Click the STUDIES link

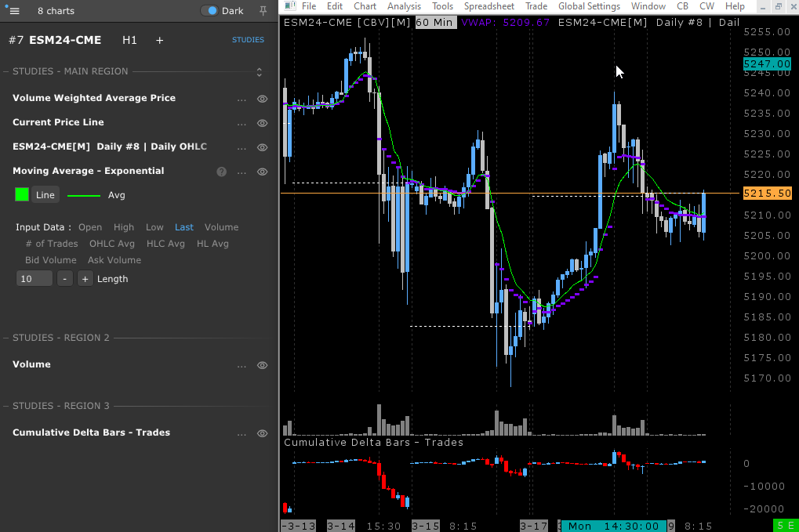pyautogui.click(x=248, y=40)
